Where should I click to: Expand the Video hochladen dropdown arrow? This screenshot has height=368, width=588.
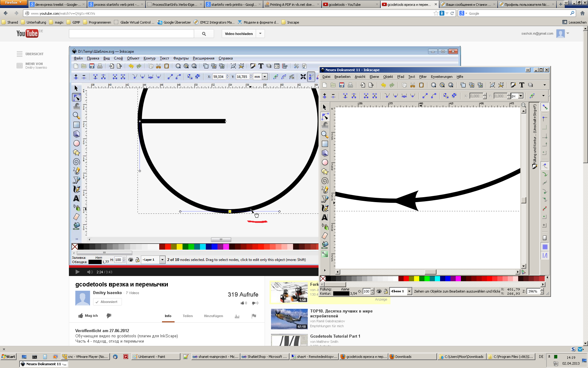(x=260, y=34)
